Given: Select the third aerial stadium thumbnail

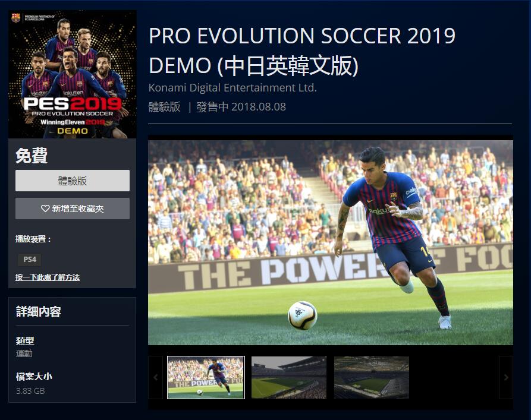Looking at the screenshot, I should pyautogui.click(x=372, y=377).
